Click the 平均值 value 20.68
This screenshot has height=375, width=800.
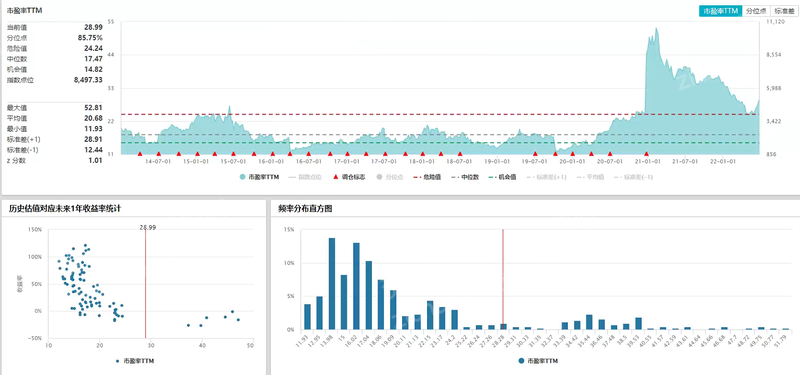point(93,118)
